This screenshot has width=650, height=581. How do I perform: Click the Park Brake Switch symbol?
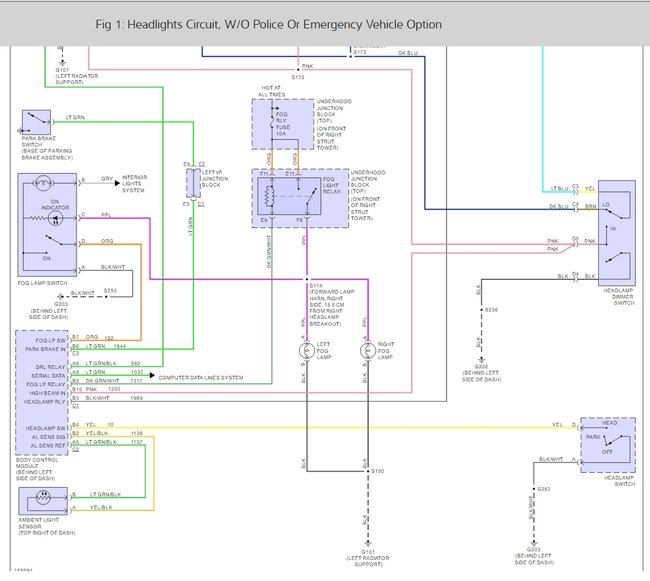pos(36,122)
